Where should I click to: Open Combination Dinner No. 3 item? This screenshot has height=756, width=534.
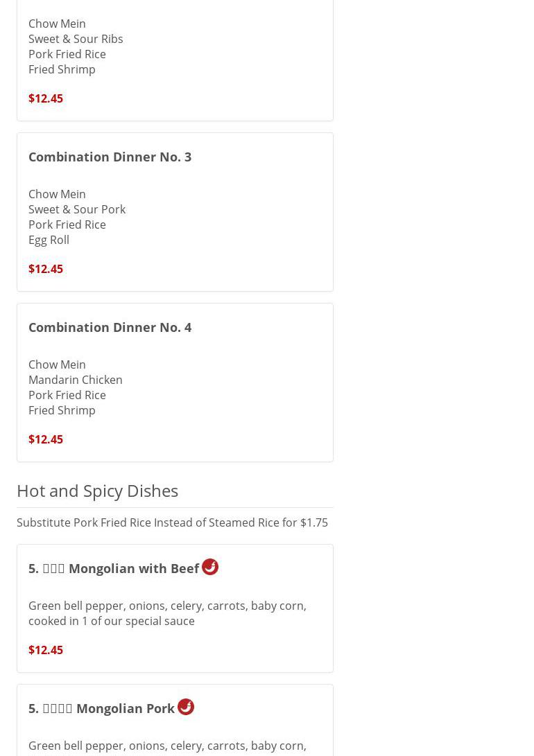coord(110,157)
